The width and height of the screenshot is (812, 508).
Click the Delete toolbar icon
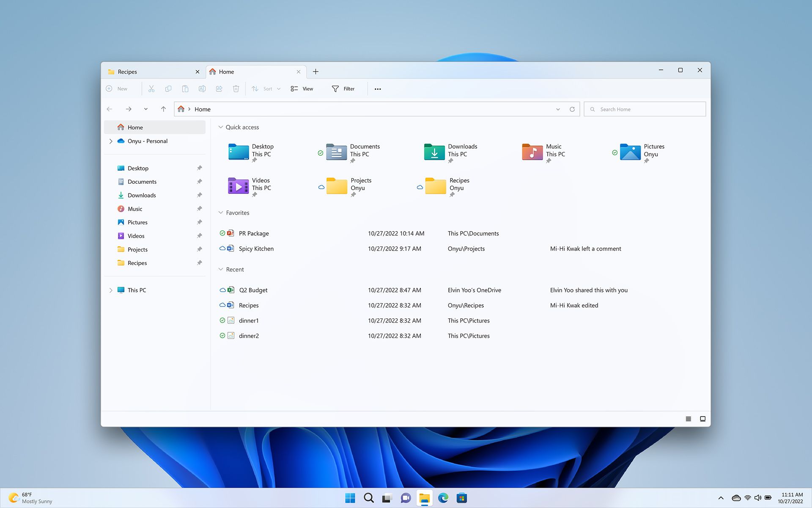click(236, 88)
